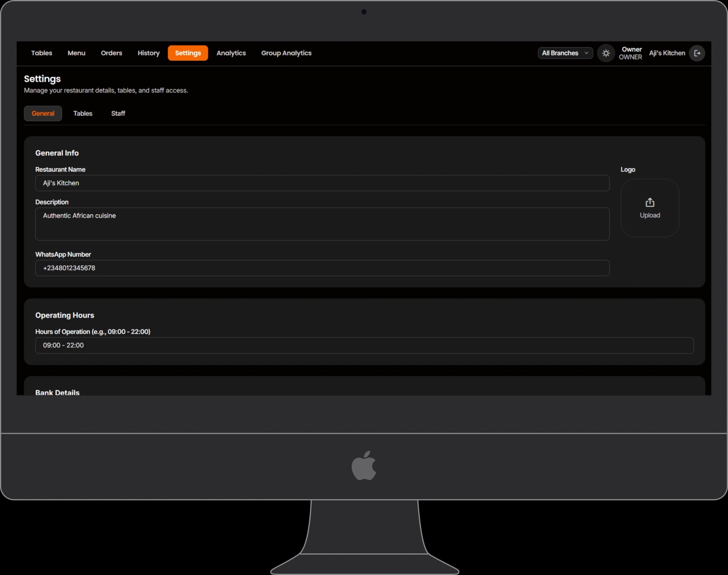
Task: Go to the Menu page
Action: click(77, 53)
